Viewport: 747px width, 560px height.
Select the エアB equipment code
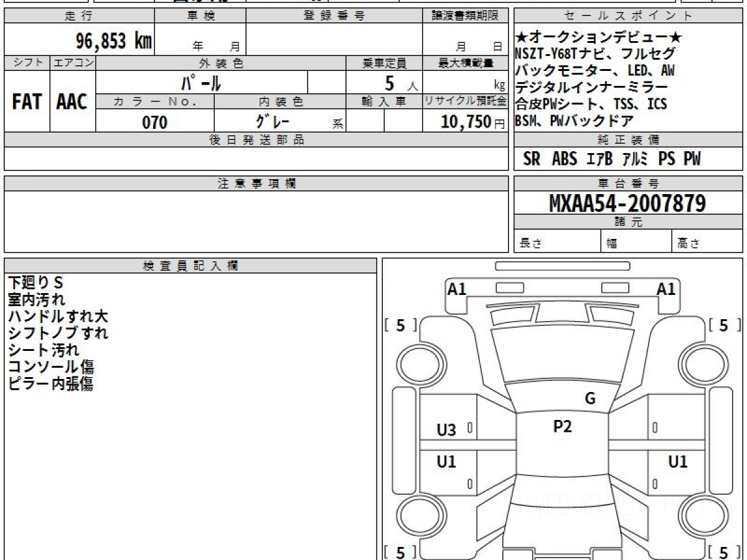tap(600, 159)
